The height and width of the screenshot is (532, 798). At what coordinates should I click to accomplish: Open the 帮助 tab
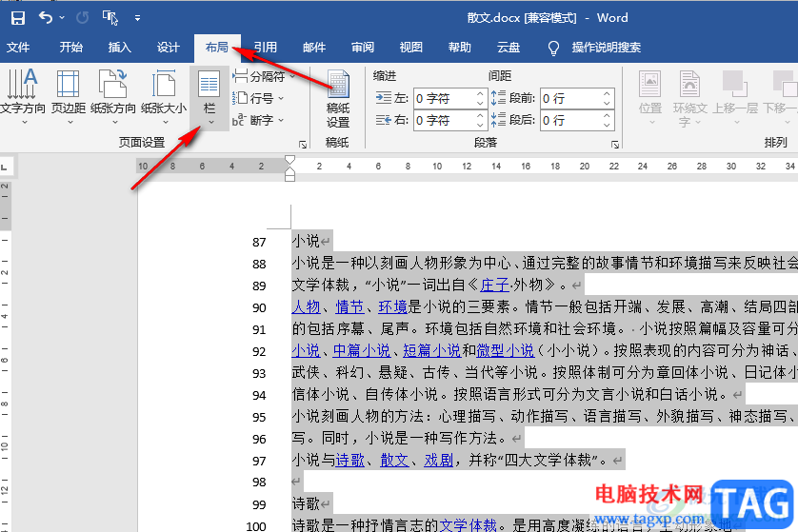point(460,48)
